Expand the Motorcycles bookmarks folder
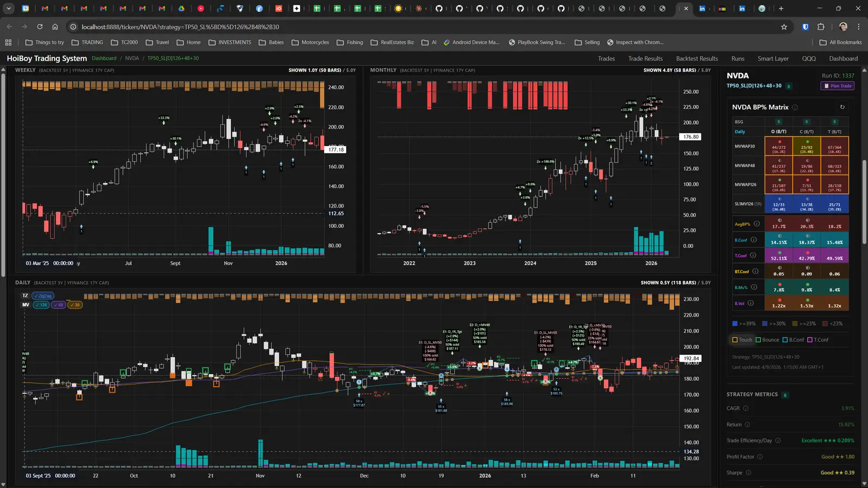Viewport: 868px width, 488px height. coord(310,42)
